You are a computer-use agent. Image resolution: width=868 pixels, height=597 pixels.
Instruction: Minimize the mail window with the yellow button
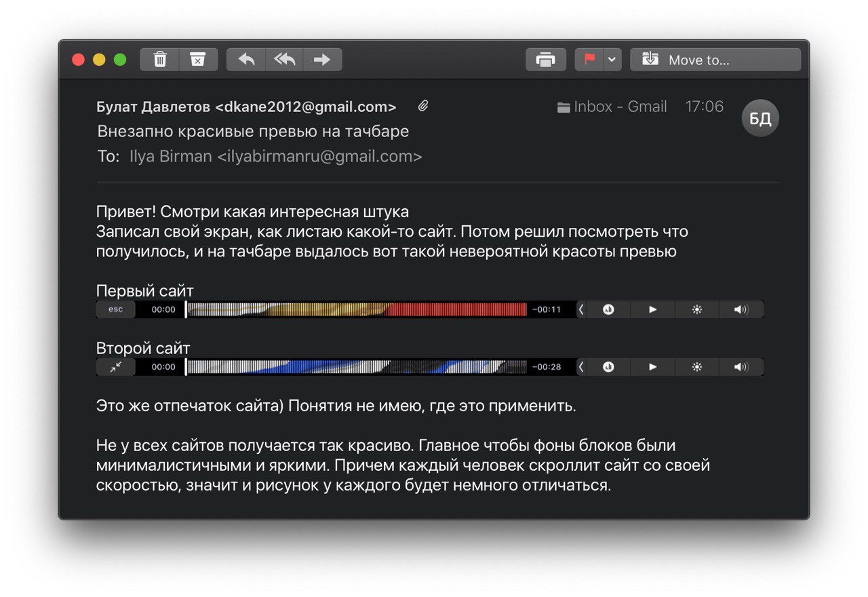tap(99, 60)
